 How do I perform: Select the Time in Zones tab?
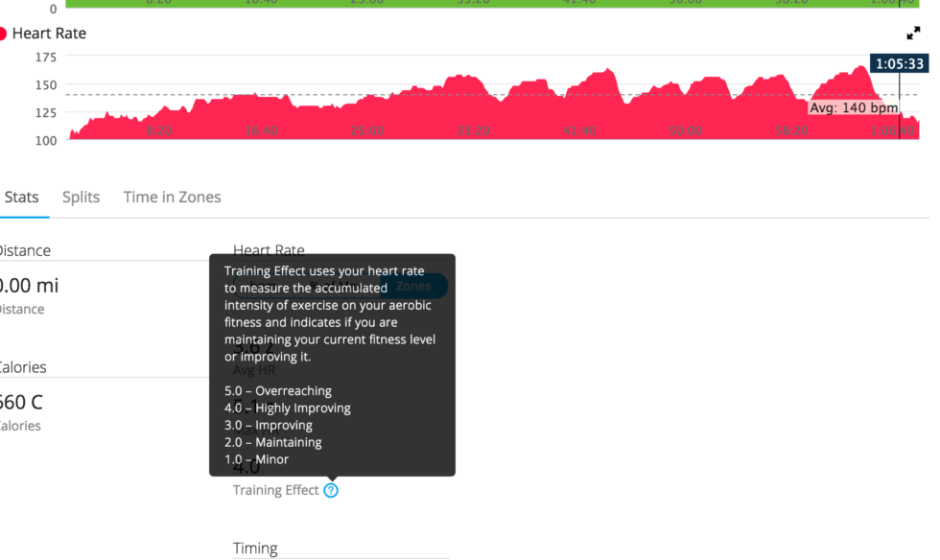click(172, 198)
